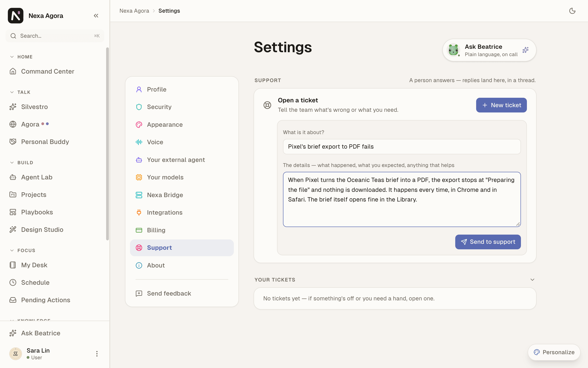Click Send to support
The width and height of the screenshot is (588, 368).
pos(488,242)
